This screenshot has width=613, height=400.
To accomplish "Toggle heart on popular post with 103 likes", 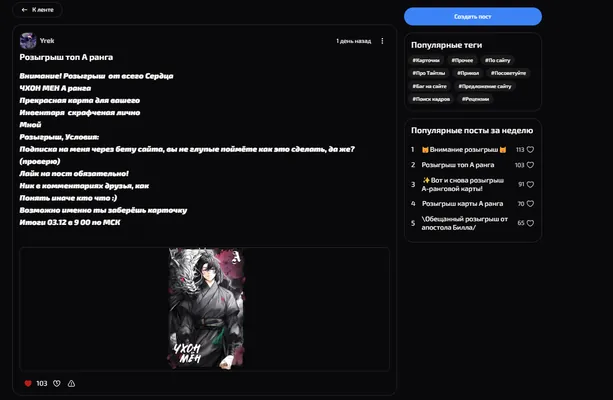I will tap(530, 165).
